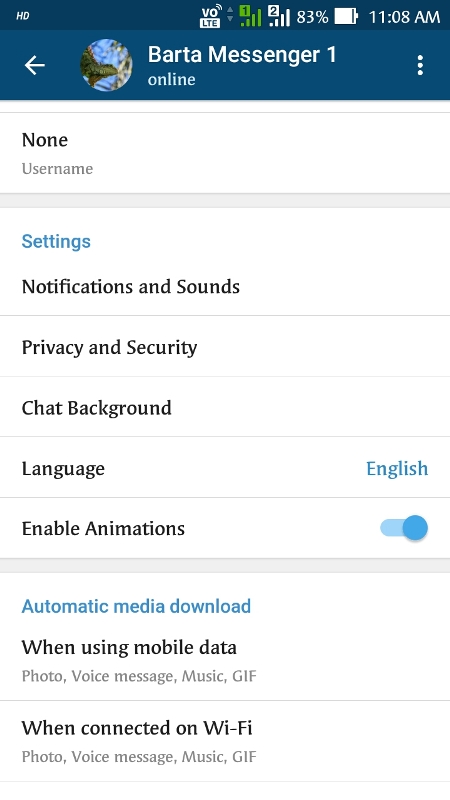
Task: Tap the VoLTE status icon
Action: click(x=210, y=16)
